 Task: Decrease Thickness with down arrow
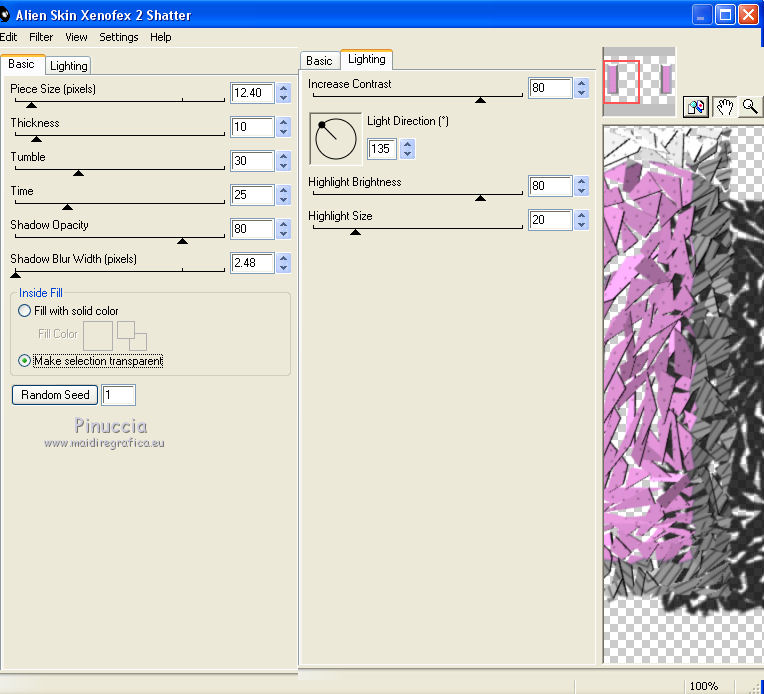(x=284, y=132)
